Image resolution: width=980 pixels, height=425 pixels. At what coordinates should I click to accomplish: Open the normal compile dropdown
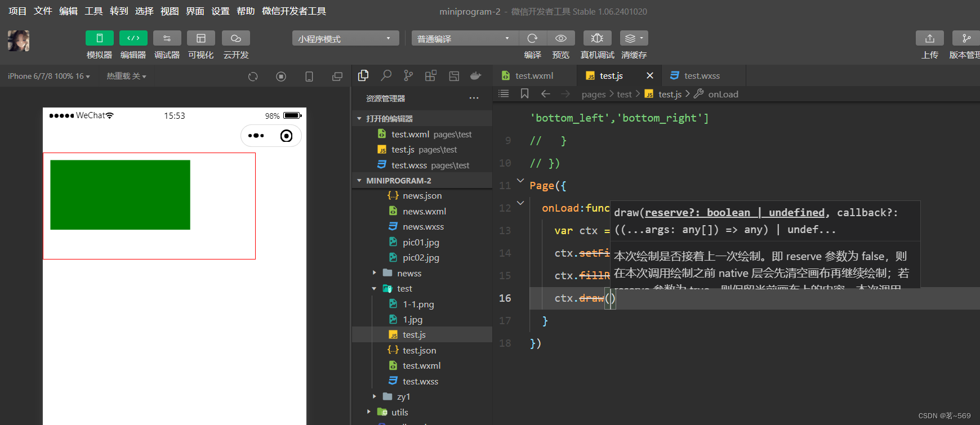point(465,38)
